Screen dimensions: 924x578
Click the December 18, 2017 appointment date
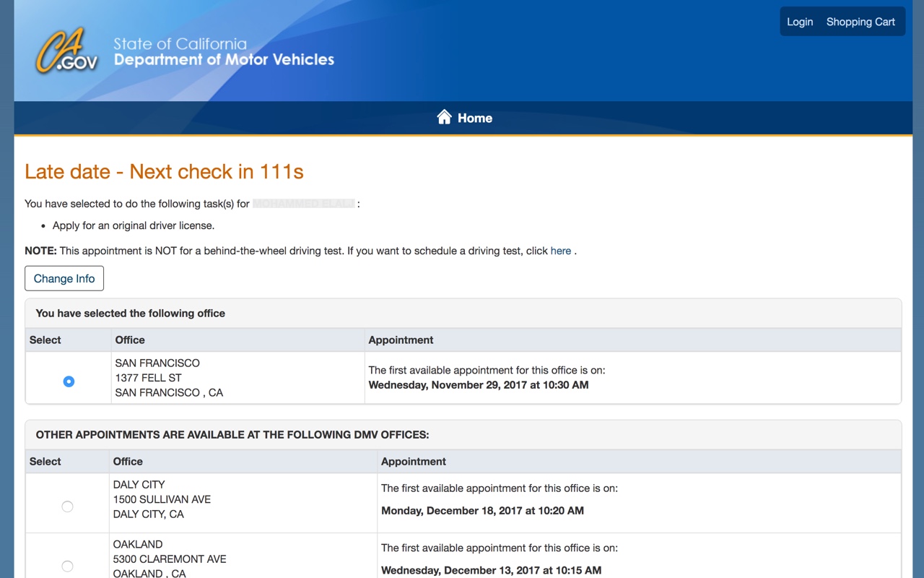482,511
